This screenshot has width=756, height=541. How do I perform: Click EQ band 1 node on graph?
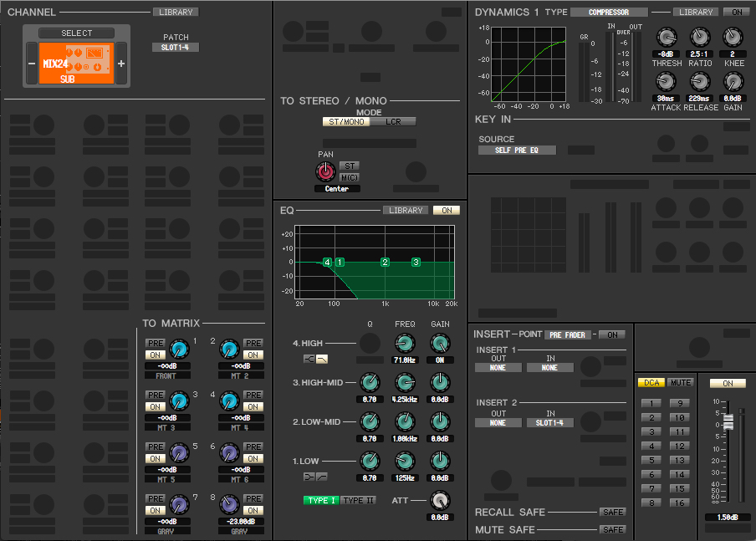[x=340, y=263]
